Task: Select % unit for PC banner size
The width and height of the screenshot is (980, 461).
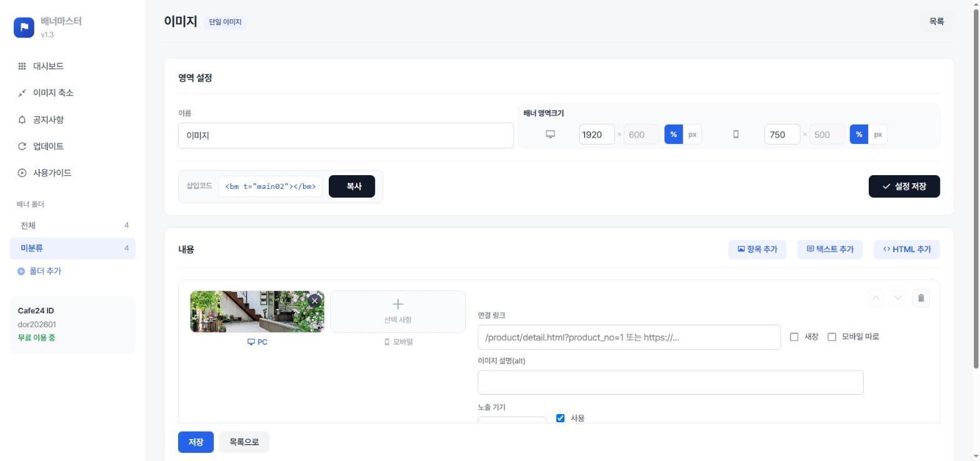Action: [673, 134]
